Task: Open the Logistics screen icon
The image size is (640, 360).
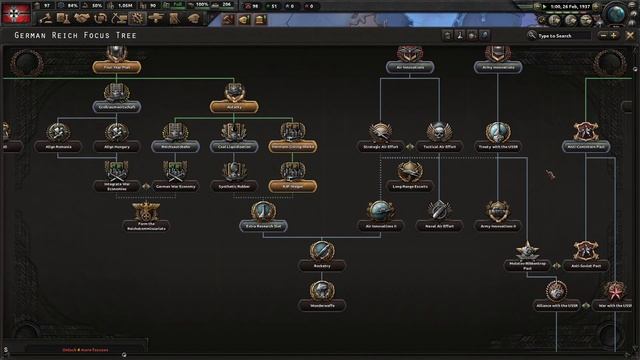Action: pyautogui.click(x=175, y=18)
